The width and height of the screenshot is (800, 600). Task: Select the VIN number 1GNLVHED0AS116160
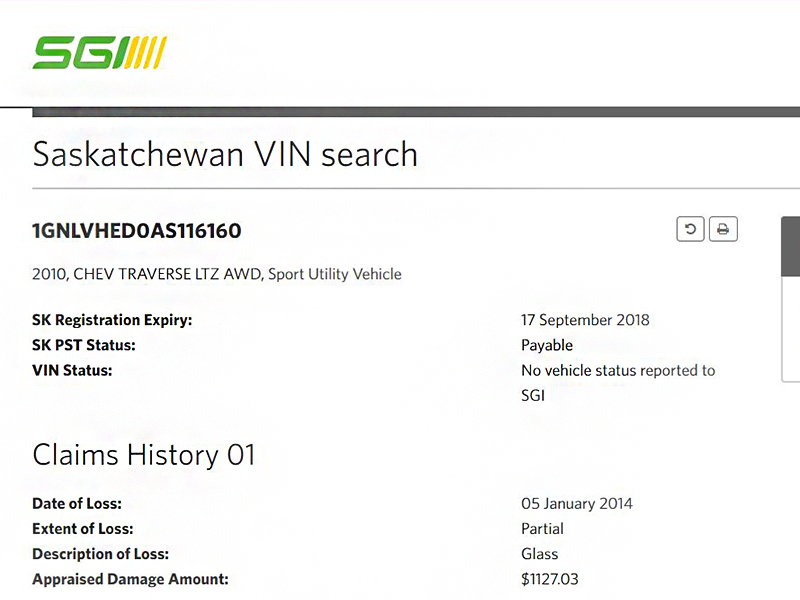pyautogui.click(x=137, y=231)
